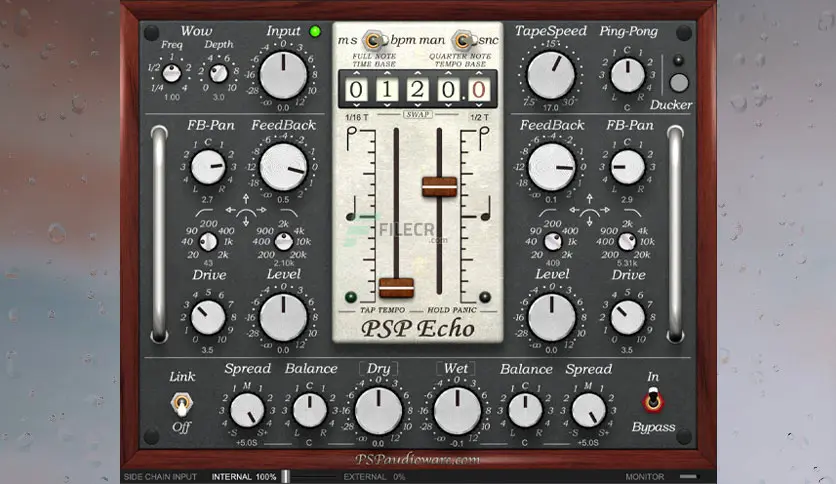
Task: Open the PSPaudioware.com link
Action: click(417, 459)
